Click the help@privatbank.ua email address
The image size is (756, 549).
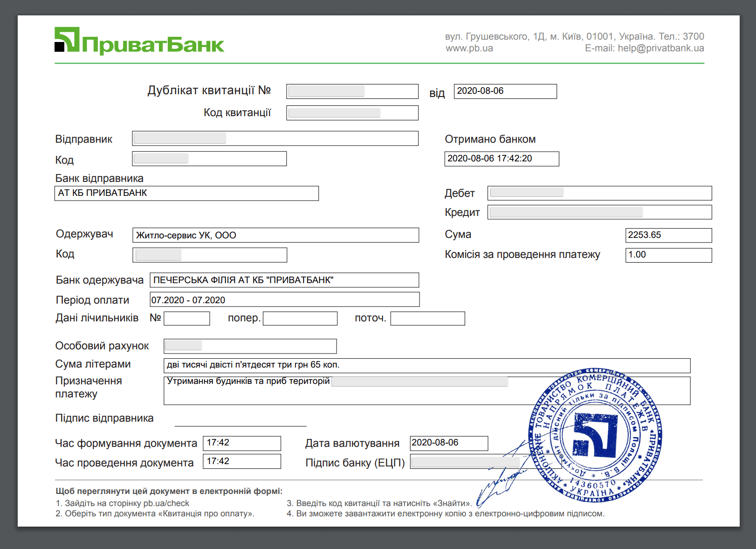[x=661, y=48]
